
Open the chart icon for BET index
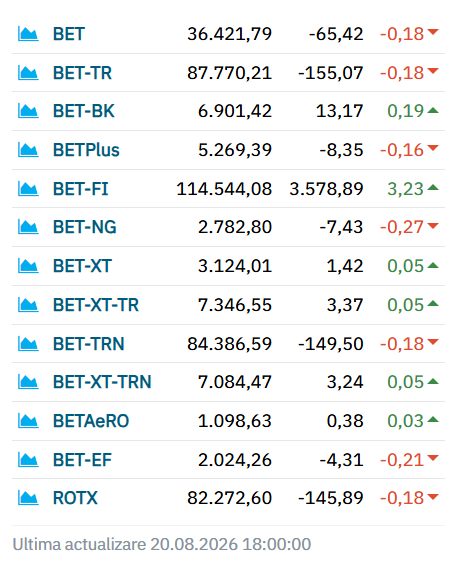tap(28, 34)
